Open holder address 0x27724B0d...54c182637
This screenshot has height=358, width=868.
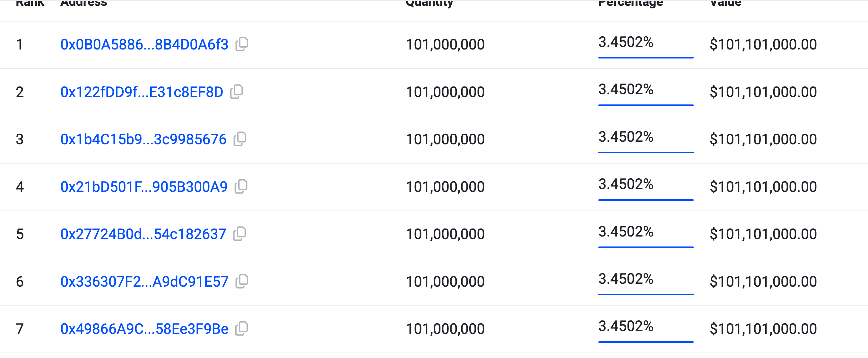coord(143,234)
